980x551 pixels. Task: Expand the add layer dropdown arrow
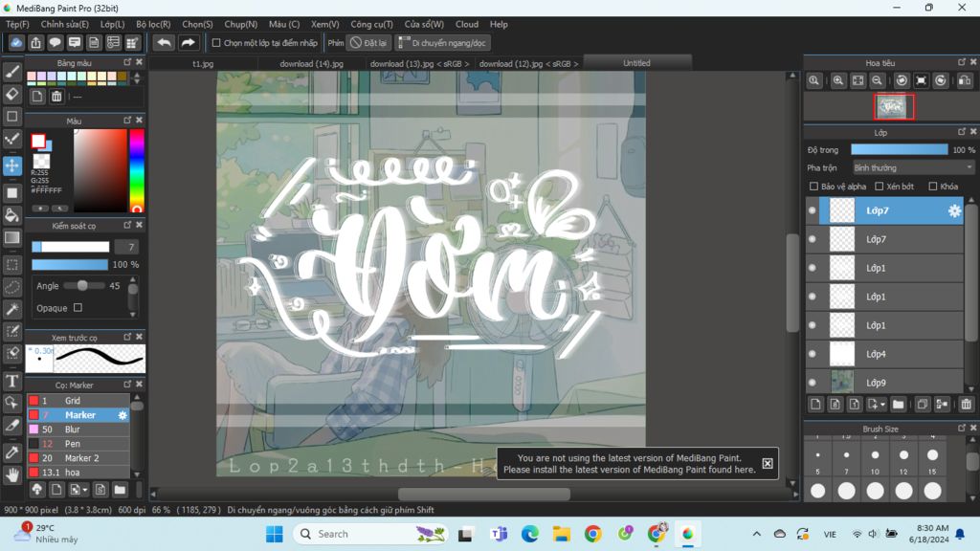click(x=882, y=405)
